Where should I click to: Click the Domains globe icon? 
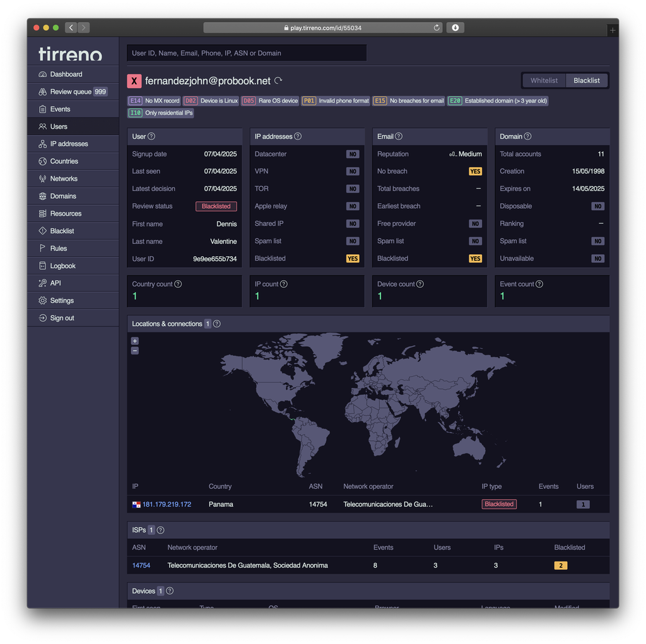(x=42, y=196)
